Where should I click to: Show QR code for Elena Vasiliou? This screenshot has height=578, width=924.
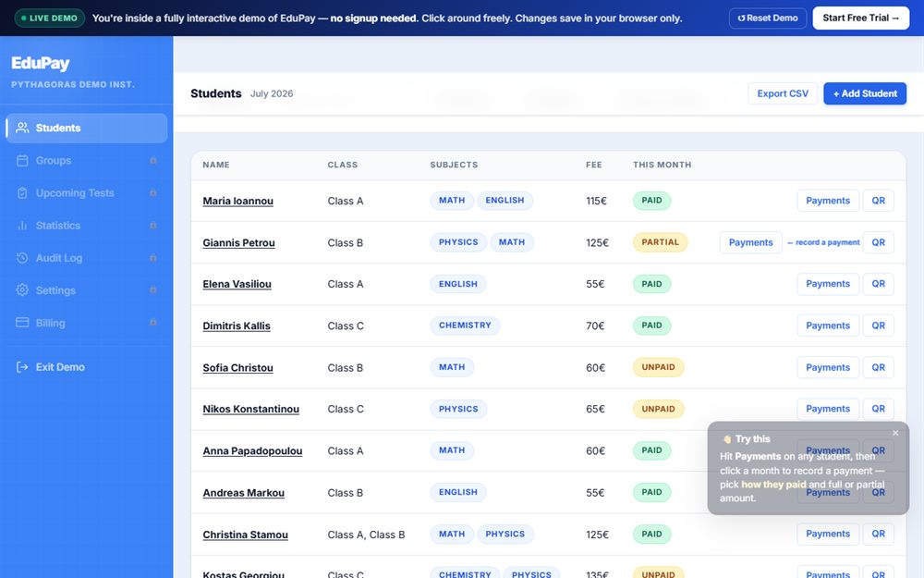tap(878, 284)
